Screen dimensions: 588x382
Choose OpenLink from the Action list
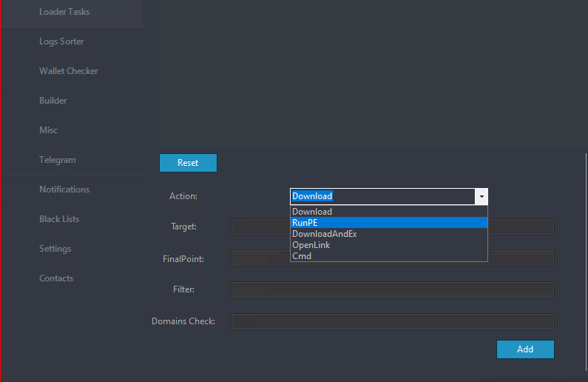pyautogui.click(x=389, y=245)
